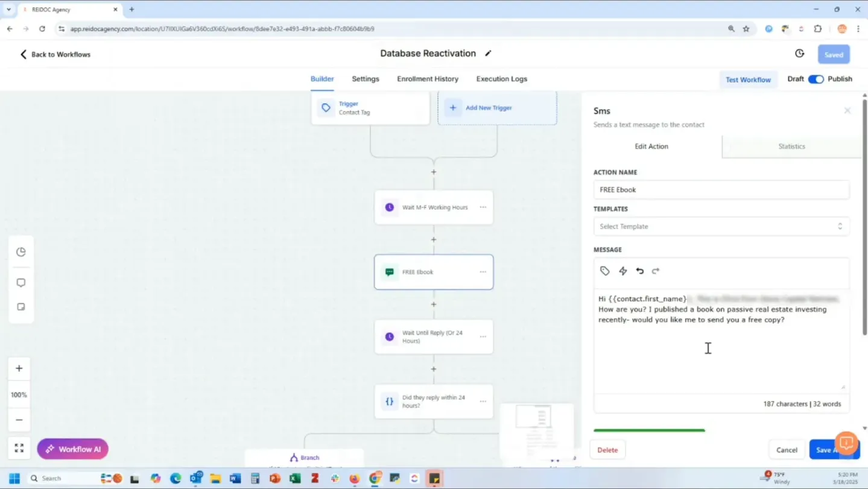Open options menu for Wait Until Reply step

(x=483, y=336)
